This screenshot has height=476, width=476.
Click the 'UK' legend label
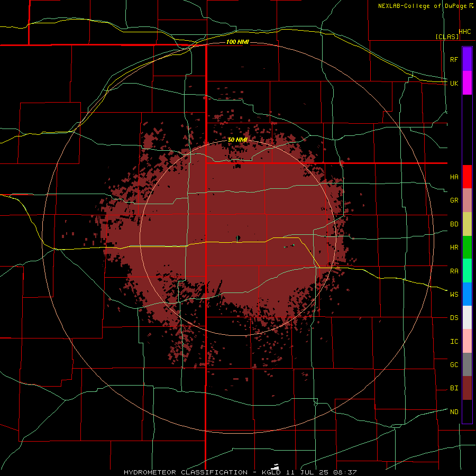tap(454, 83)
